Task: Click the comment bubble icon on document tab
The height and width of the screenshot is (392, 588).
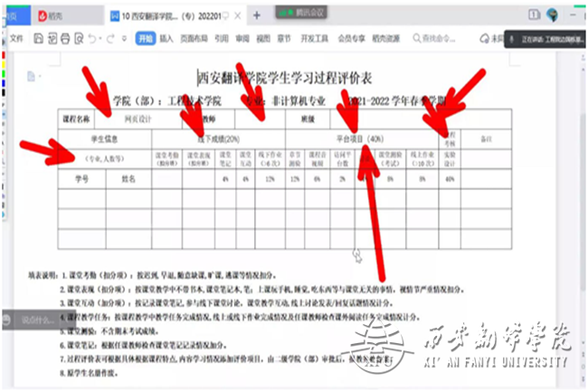Action: click(x=225, y=15)
